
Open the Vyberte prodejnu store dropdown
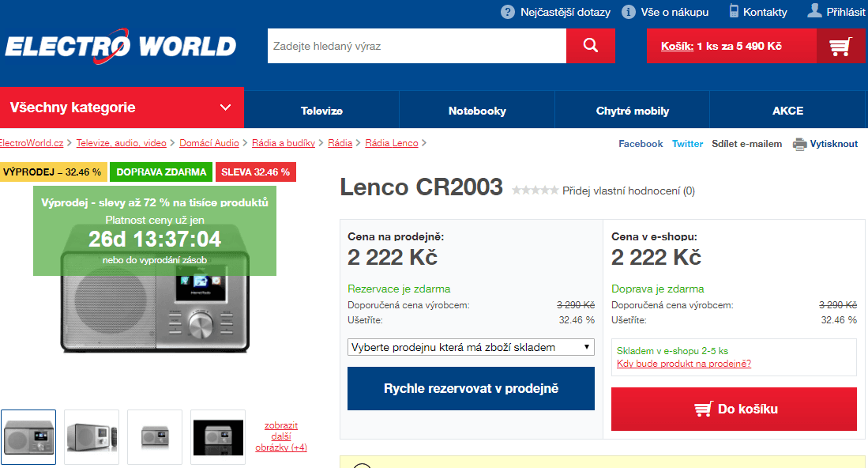click(471, 347)
